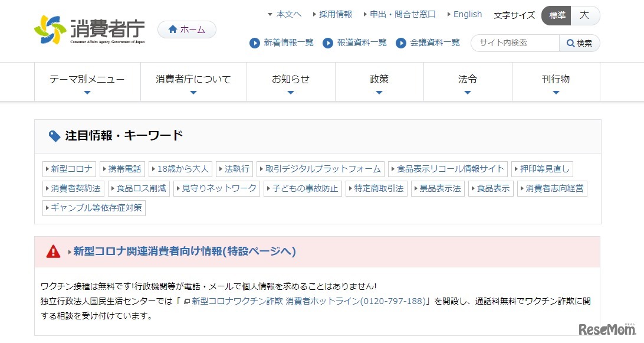Switch the site to English
Viewport: 644px width, 343px height.
(x=468, y=14)
